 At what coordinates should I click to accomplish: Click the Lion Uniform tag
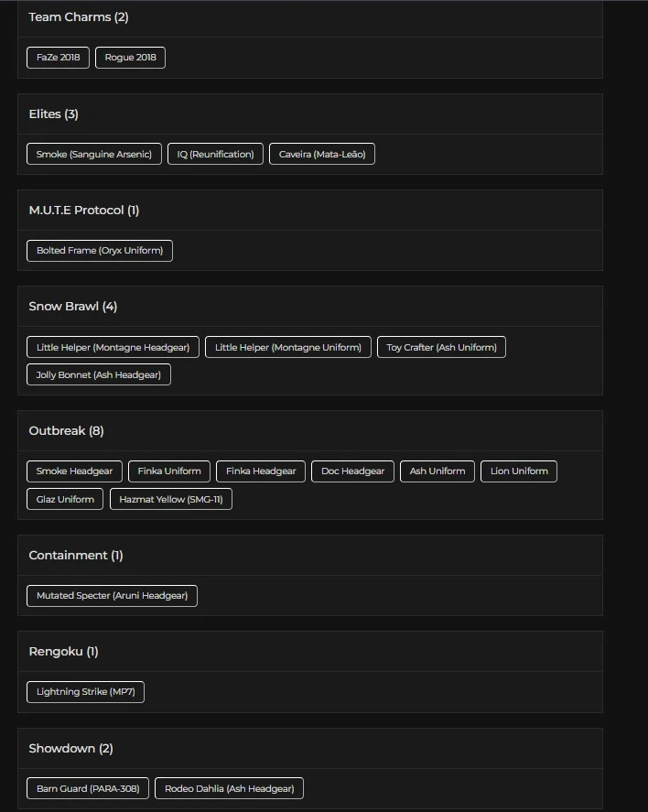[519, 471]
